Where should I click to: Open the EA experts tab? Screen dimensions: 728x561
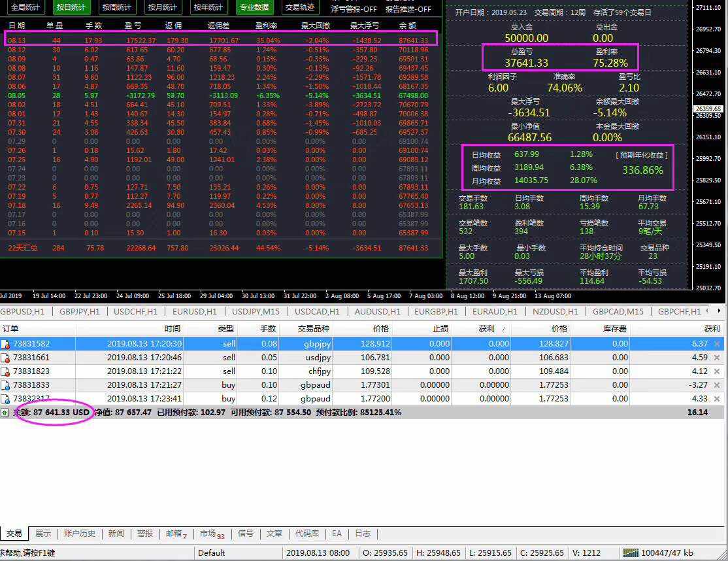[337, 534]
